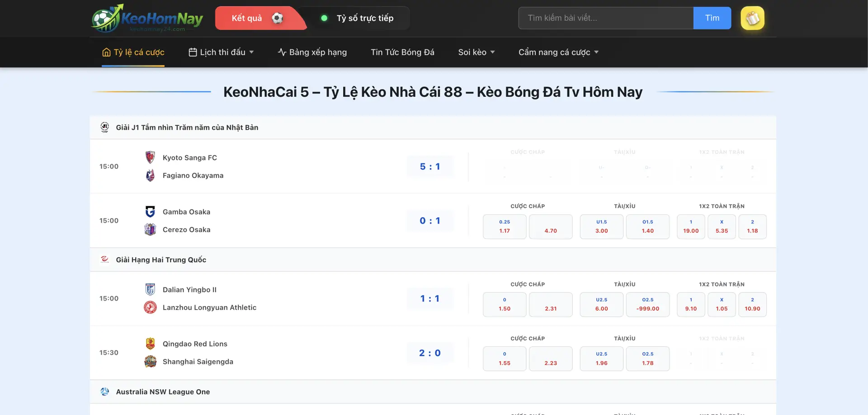The height and width of the screenshot is (415, 868).
Task: Focus the Tìm kiếm bài viết search field
Action: [606, 18]
